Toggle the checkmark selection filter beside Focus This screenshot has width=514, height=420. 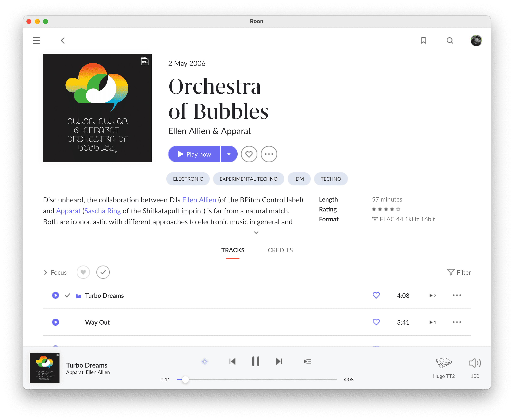(x=103, y=272)
